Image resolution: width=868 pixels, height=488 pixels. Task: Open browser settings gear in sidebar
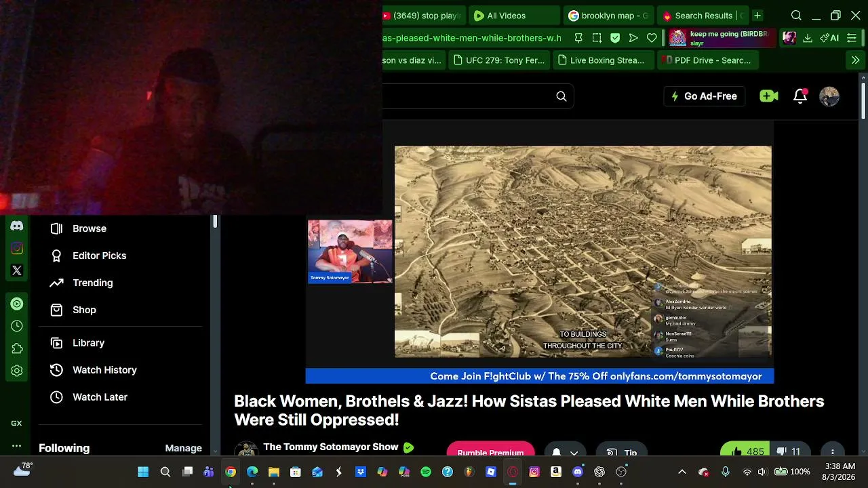17,371
